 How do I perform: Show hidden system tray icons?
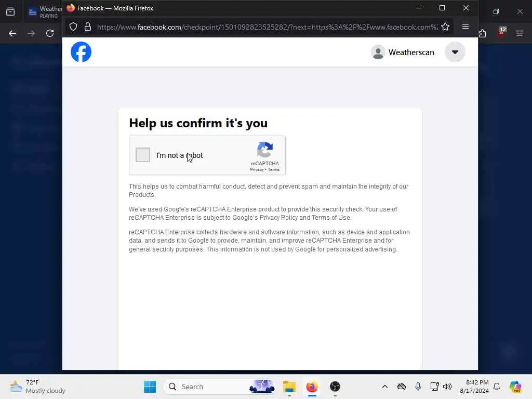tap(385, 387)
